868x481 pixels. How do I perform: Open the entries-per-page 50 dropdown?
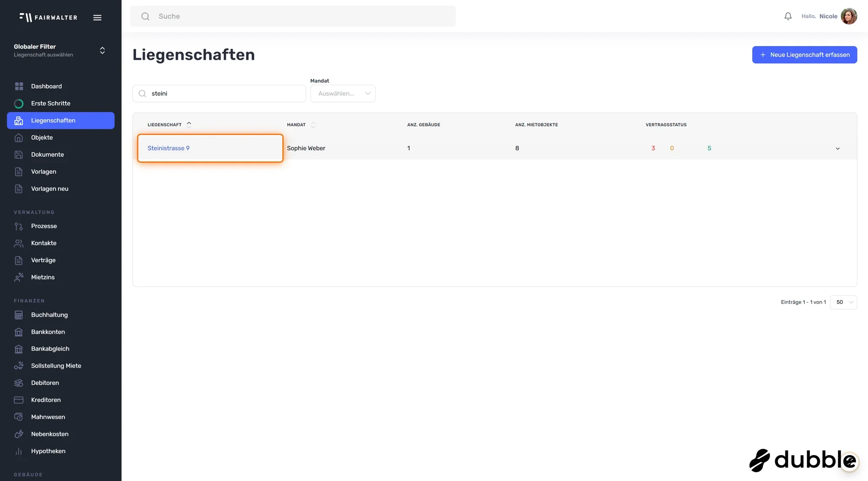(x=843, y=302)
